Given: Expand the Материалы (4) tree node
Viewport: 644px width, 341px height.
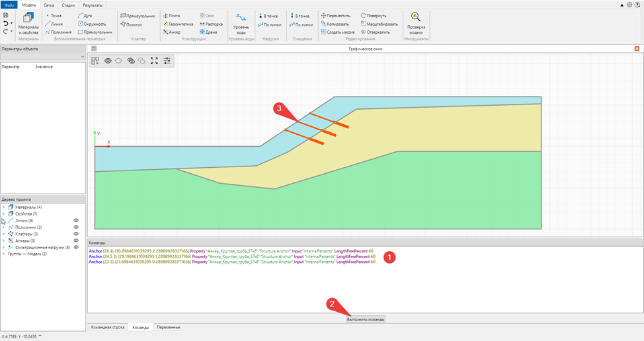Looking at the screenshot, I should click(x=3, y=208).
